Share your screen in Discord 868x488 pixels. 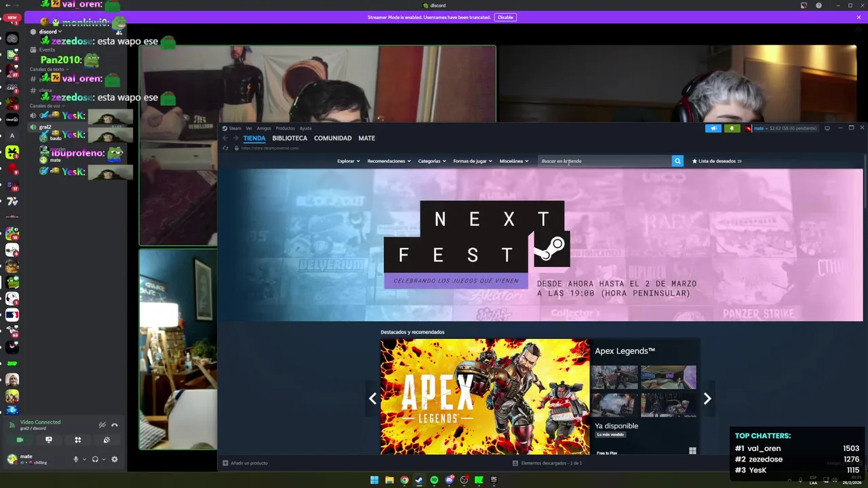49,440
